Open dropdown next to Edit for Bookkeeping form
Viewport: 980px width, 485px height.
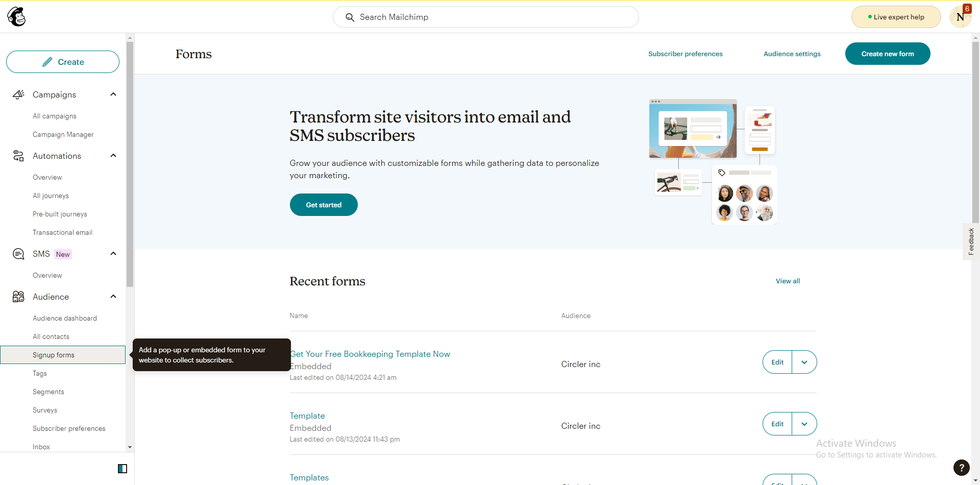[x=804, y=362]
